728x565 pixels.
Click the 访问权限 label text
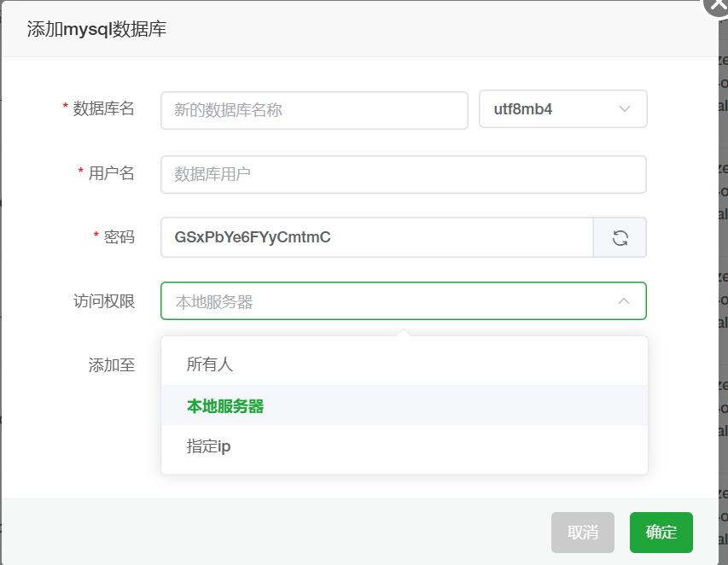(104, 301)
